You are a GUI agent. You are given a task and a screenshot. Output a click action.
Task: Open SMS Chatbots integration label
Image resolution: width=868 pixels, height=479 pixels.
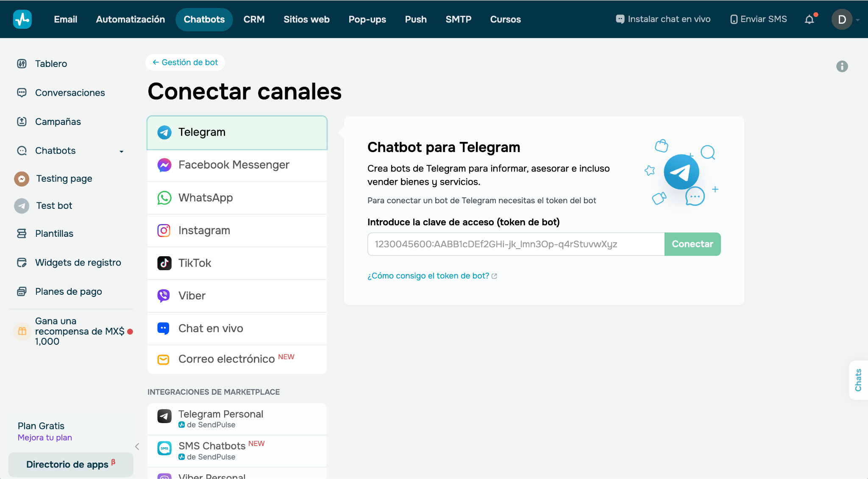[212, 446]
